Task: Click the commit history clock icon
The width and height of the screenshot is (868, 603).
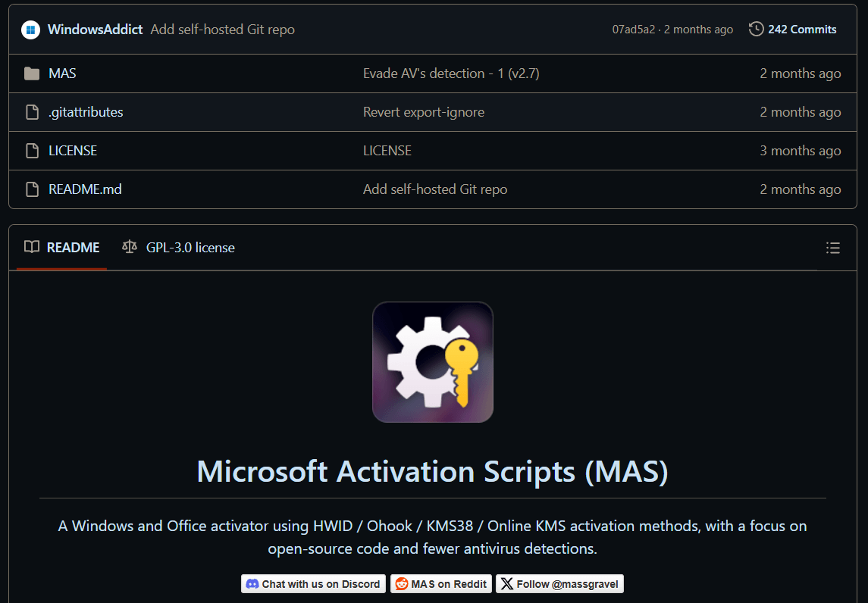Action: (x=756, y=29)
